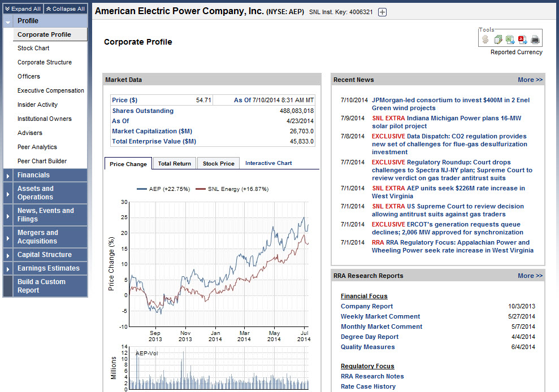Open the notes pad tool icon

pos(498,40)
